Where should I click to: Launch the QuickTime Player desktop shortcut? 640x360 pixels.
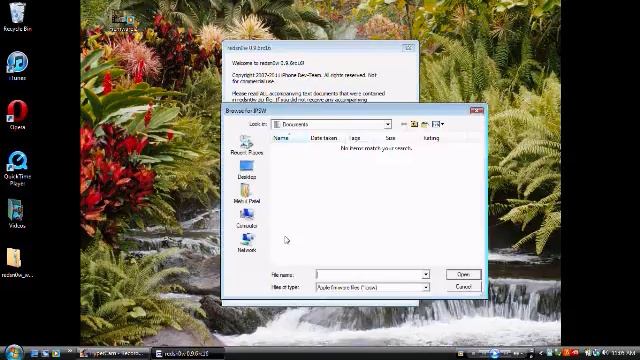click(x=17, y=169)
